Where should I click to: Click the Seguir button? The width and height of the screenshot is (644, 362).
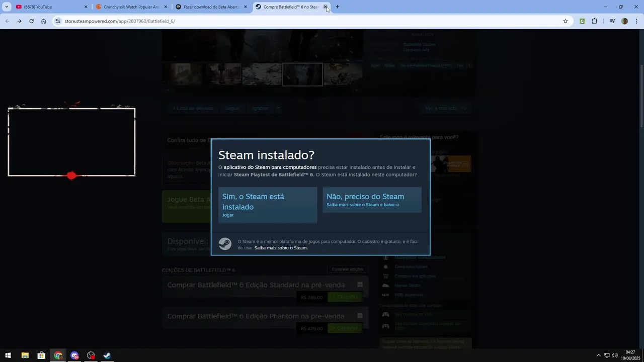tap(232, 108)
